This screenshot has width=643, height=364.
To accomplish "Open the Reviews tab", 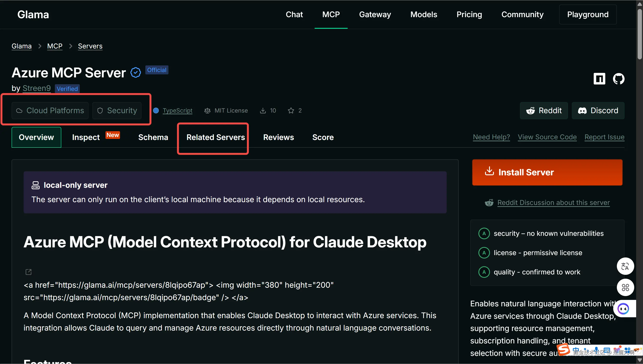I will [278, 137].
